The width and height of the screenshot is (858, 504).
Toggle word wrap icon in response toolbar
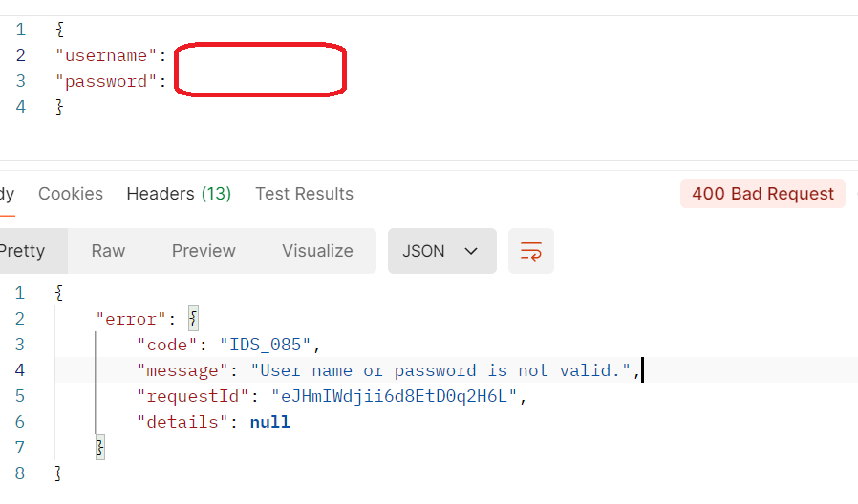click(531, 251)
